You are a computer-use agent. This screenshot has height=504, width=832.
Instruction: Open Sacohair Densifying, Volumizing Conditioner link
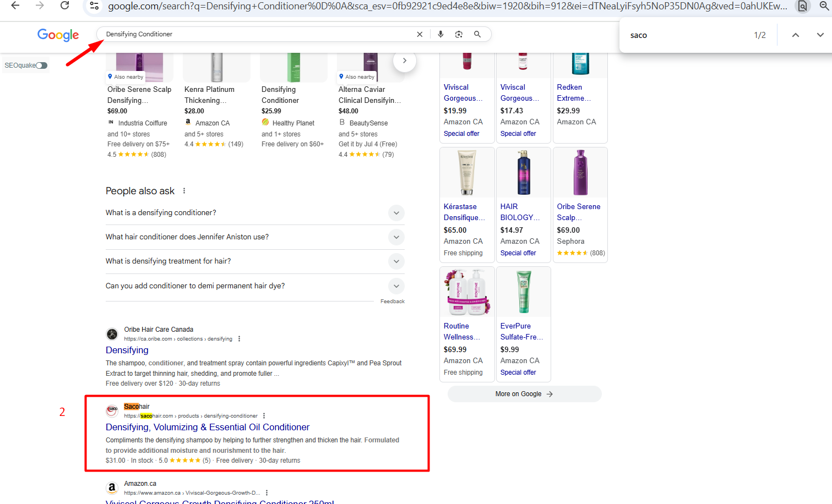207,428
